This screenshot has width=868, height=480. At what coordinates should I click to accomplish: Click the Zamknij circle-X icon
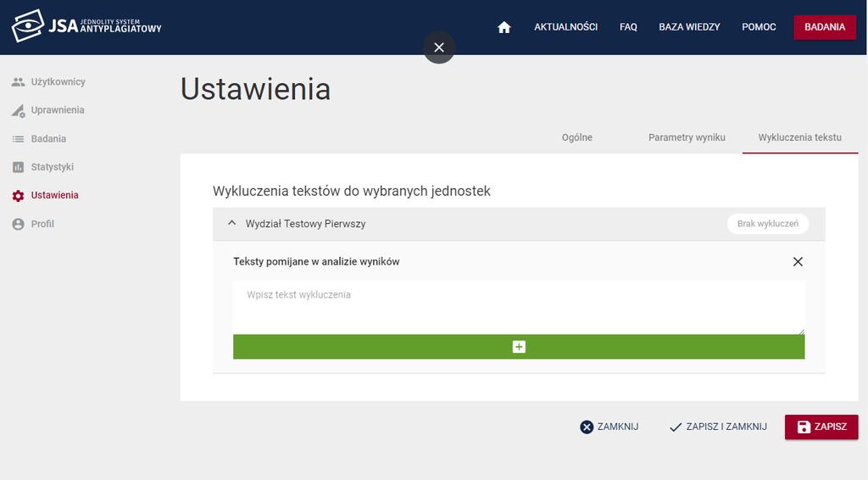point(587,427)
